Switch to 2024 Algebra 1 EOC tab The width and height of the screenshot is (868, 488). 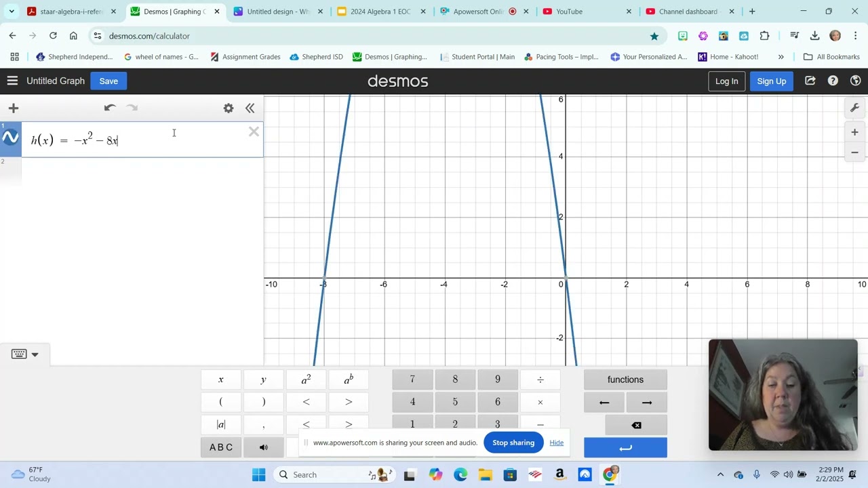coord(381,12)
